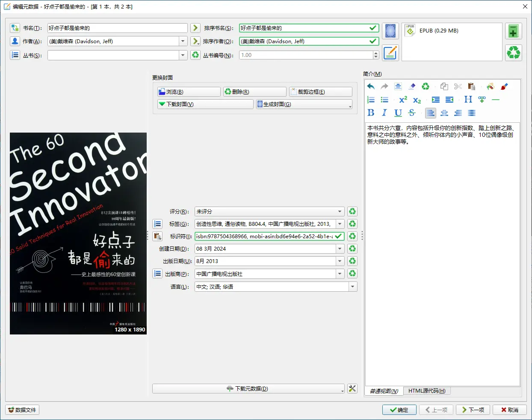Swap title and author with top-left icon
Viewport: 532px width, 420px height.
[15, 28]
